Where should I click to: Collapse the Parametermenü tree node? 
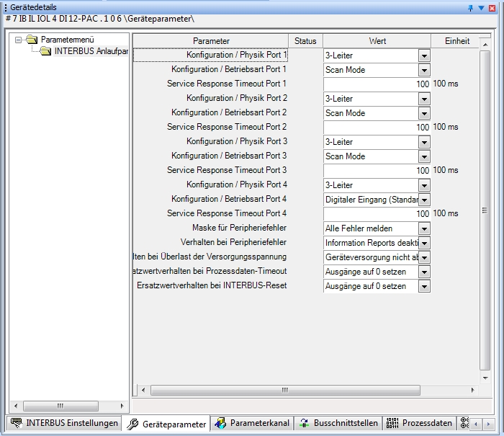[x=19, y=40]
